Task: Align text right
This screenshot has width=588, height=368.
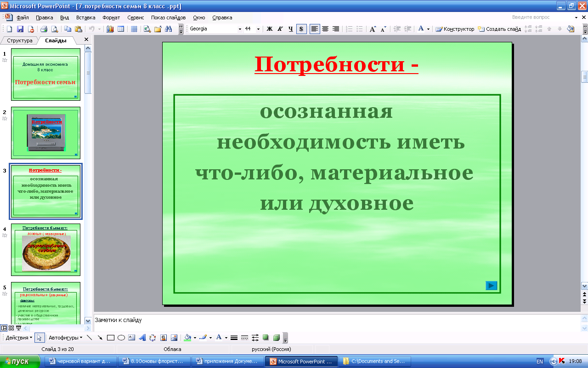Action: click(336, 29)
